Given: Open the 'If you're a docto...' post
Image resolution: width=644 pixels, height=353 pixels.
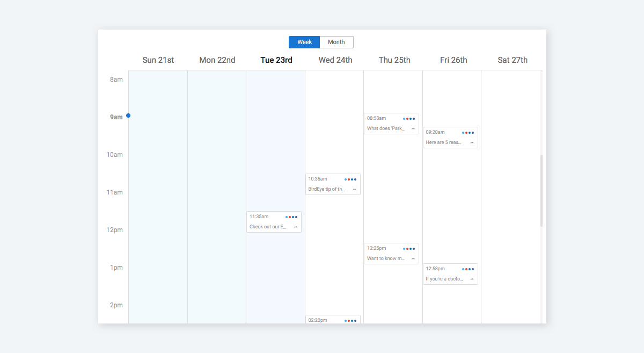Looking at the screenshot, I should pyautogui.click(x=444, y=279).
